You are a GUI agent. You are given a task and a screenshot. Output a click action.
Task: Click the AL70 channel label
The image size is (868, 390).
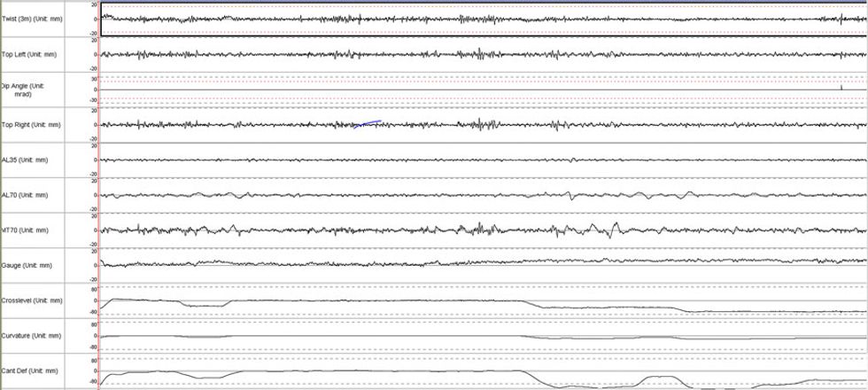point(25,195)
